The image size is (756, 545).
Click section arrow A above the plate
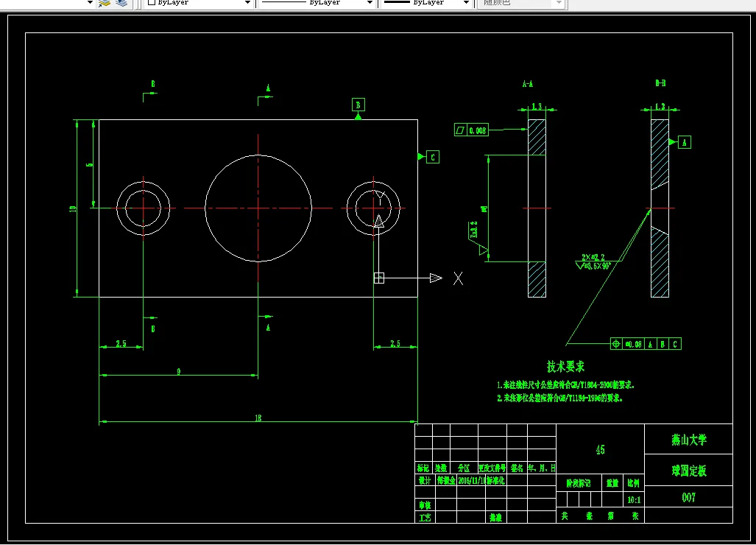(265, 94)
